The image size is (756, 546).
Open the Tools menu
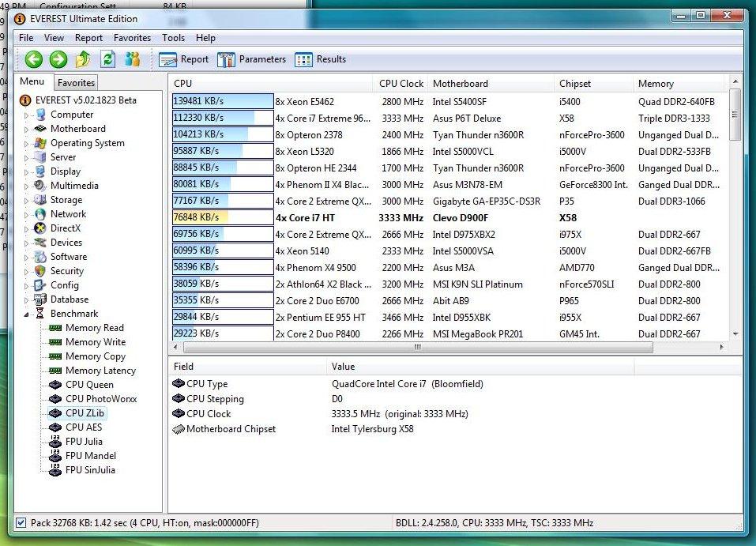173,38
